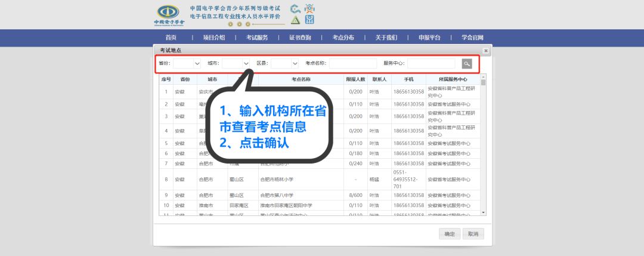Screen dimensions: 644x256
Task: Open the 申报平台 menu item
Action: 429,38
